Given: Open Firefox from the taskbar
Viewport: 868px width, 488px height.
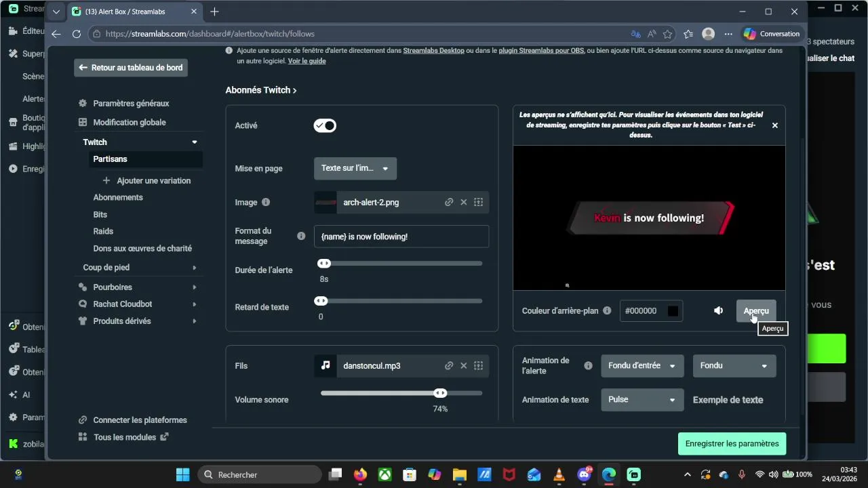Looking at the screenshot, I should [x=360, y=474].
